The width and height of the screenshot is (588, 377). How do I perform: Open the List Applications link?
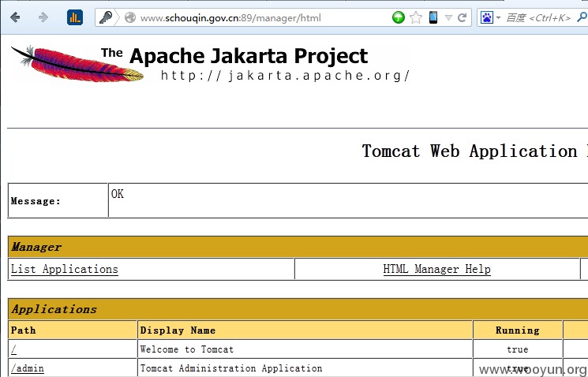65,269
